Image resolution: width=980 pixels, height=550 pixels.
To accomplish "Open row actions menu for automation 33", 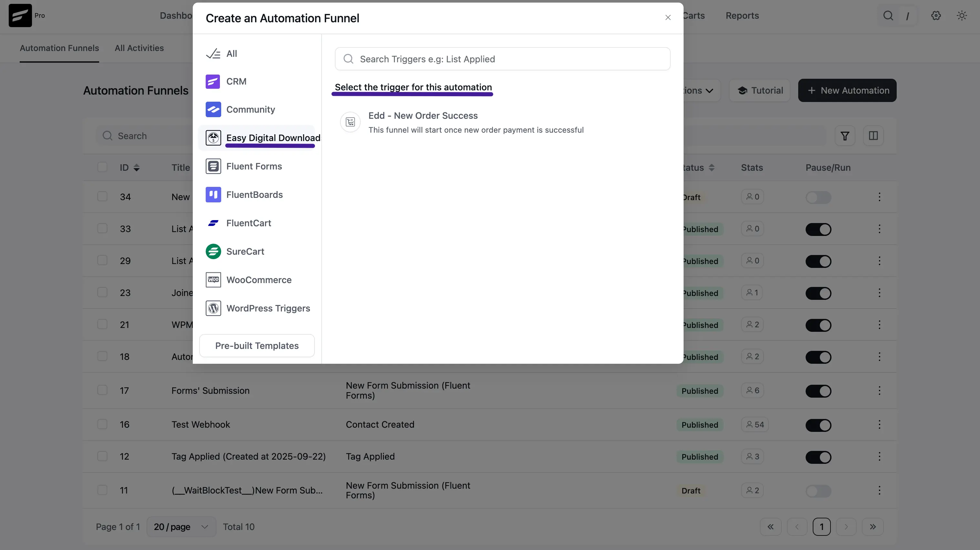I will click(879, 229).
